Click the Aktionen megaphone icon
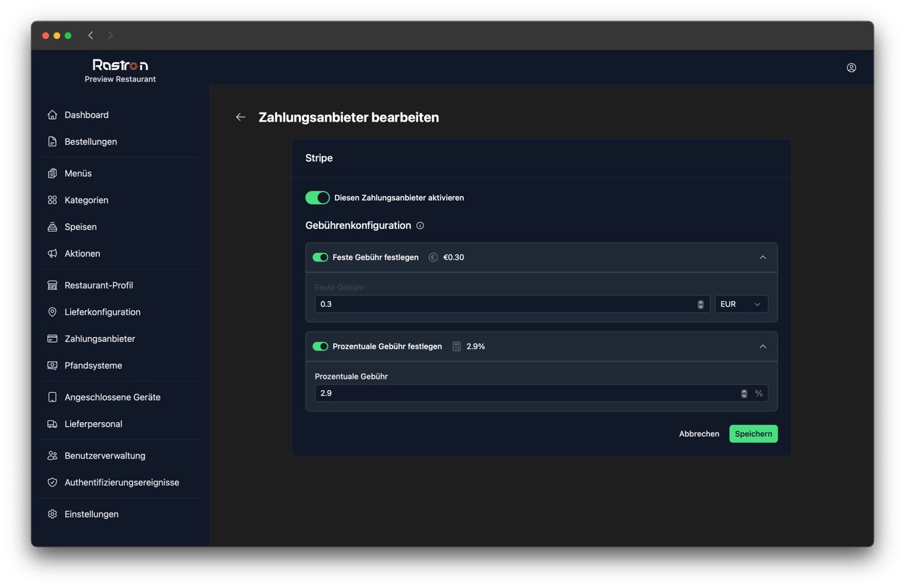The width and height of the screenshot is (905, 588). pyautogui.click(x=52, y=254)
